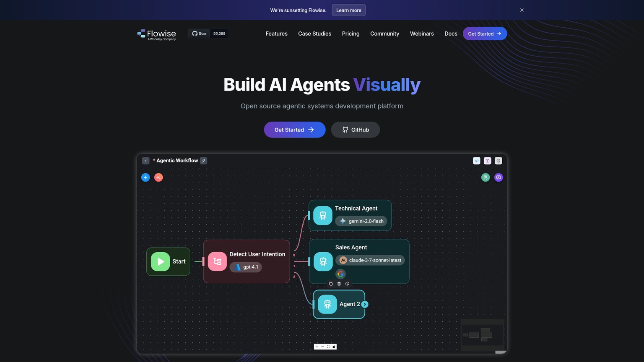Click the hero Get Started button
The height and width of the screenshot is (362, 644).
(295, 130)
